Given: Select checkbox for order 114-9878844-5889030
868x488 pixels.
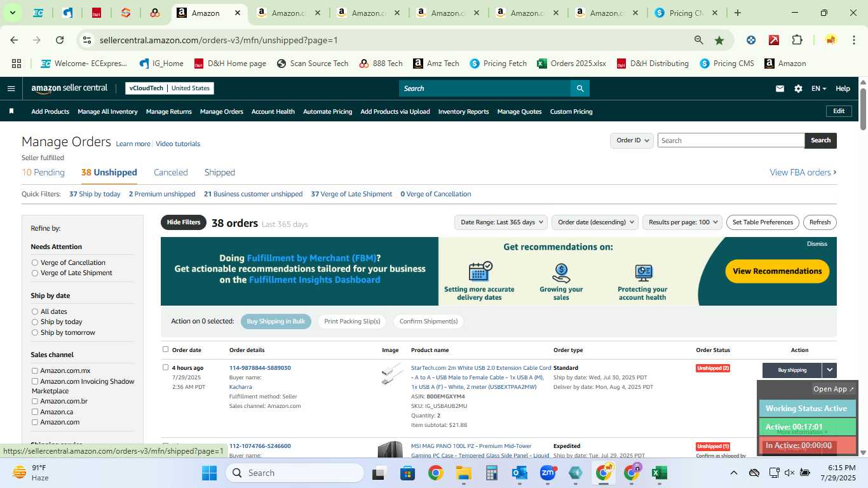Looking at the screenshot, I should [166, 367].
